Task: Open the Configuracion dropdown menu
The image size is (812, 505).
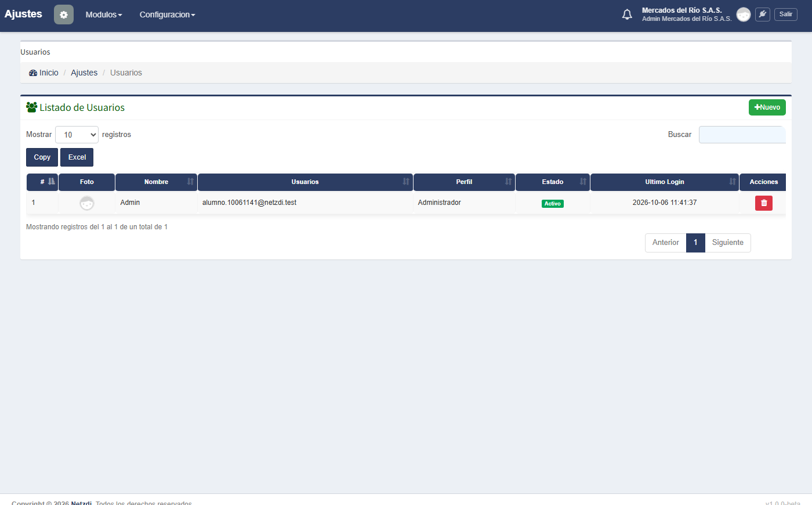Action: 167,15
